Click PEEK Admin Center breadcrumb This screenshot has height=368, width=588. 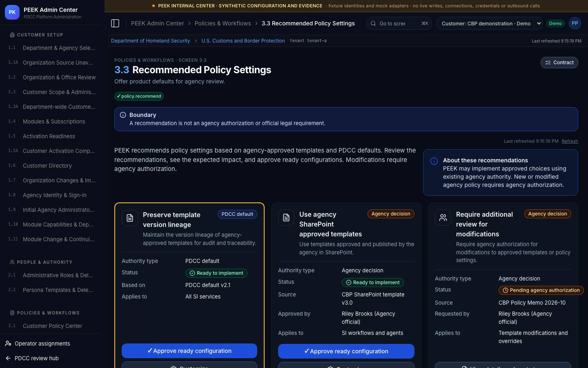click(x=158, y=23)
